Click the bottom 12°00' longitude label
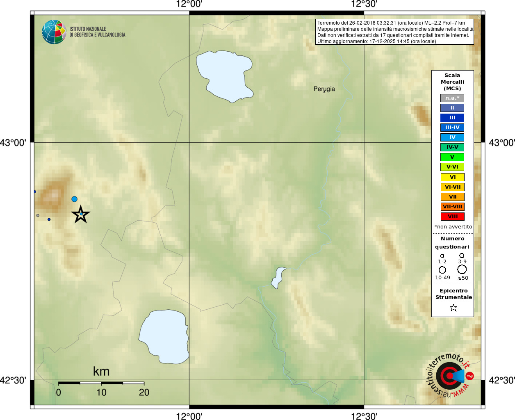 [x=189, y=416]
